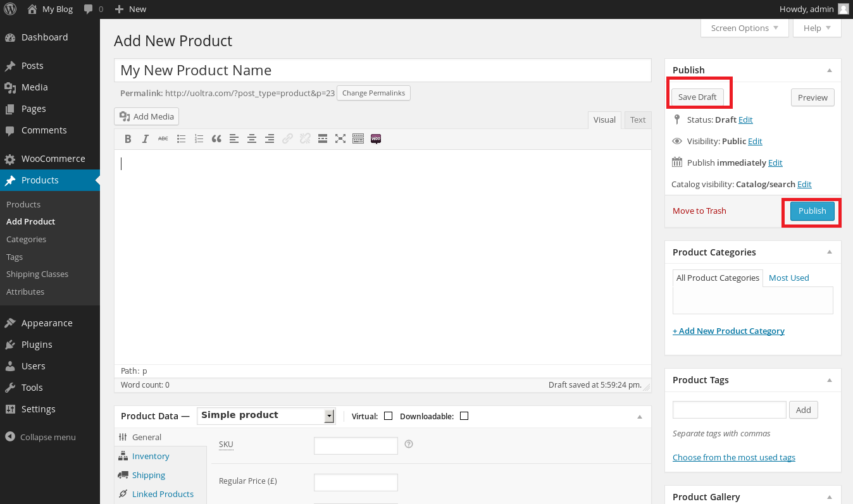This screenshot has height=504, width=853.
Task: Click the blue Publish button
Action: [812, 211]
